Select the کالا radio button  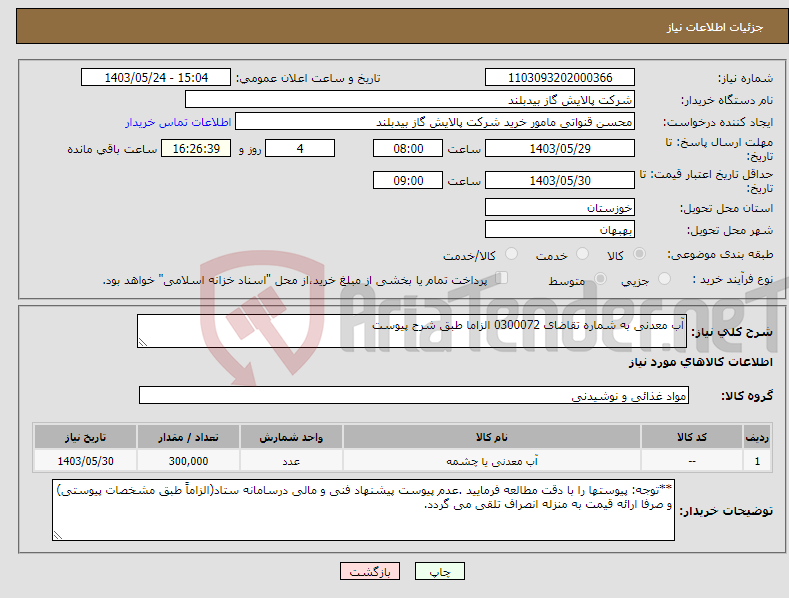coord(639,254)
